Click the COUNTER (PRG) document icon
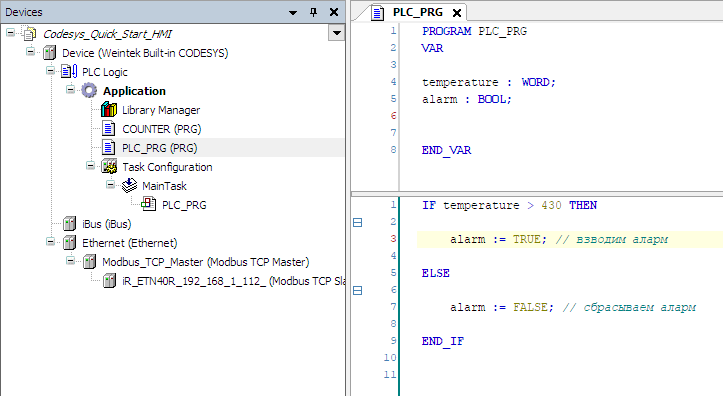723x396 pixels. click(108, 129)
